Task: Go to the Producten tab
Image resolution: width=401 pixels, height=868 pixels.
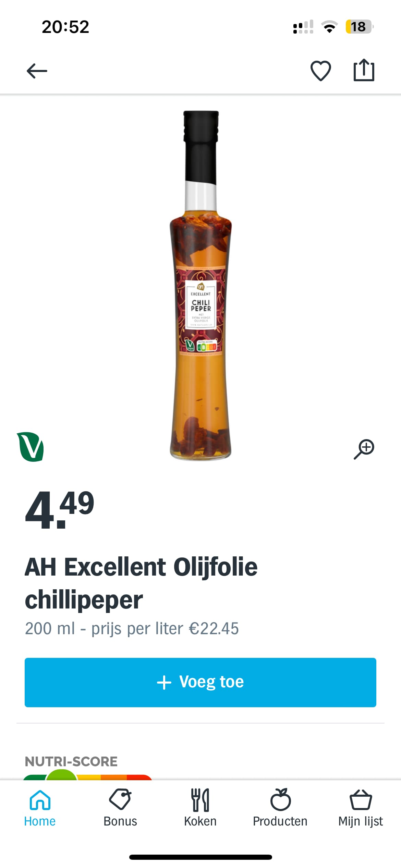Action: [x=280, y=808]
